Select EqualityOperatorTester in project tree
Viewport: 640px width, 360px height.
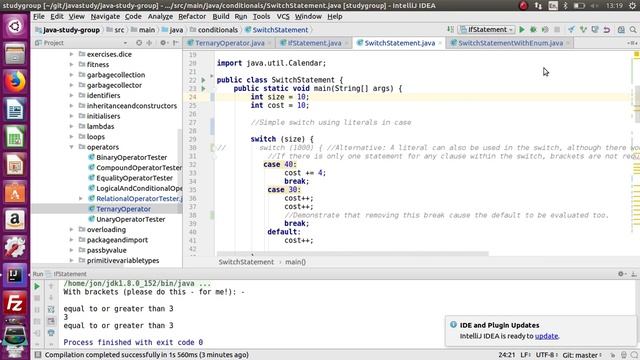134,178
